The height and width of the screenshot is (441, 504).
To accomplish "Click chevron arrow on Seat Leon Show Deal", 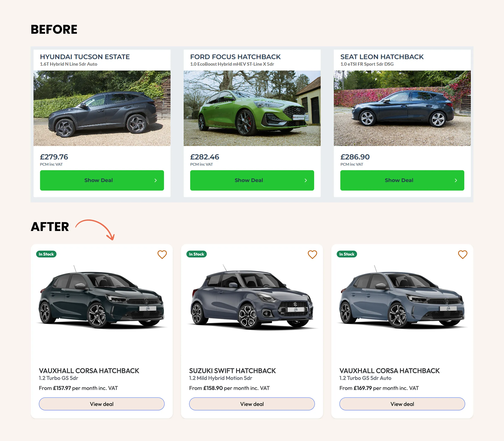I will (x=456, y=180).
